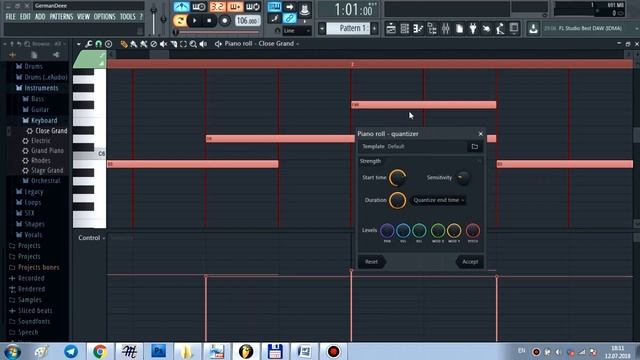Toggle multilink to controllers link icon
Image resolution: width=640 pixels, height=360 pixels.
click(289, 18)
